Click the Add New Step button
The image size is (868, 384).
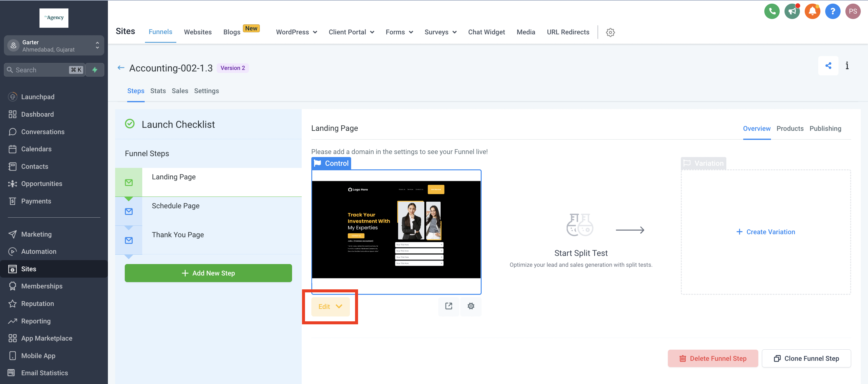click(x=208, y=273)
